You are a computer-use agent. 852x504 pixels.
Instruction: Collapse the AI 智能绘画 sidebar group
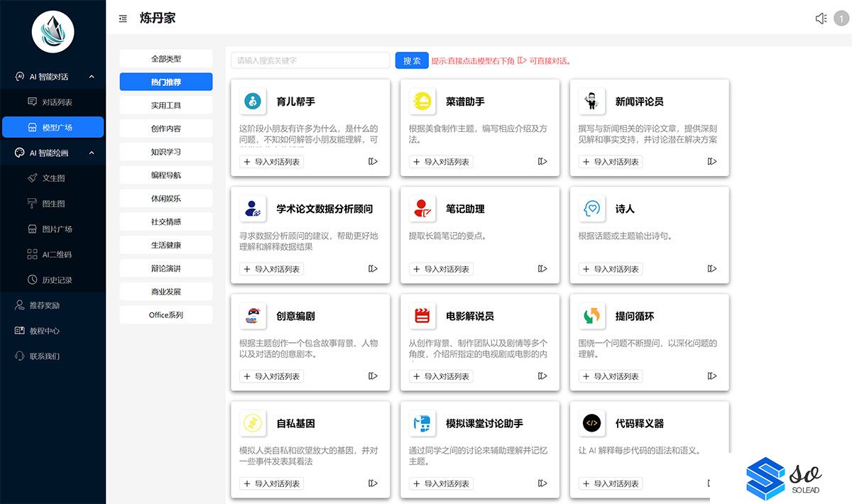point(53,153)
